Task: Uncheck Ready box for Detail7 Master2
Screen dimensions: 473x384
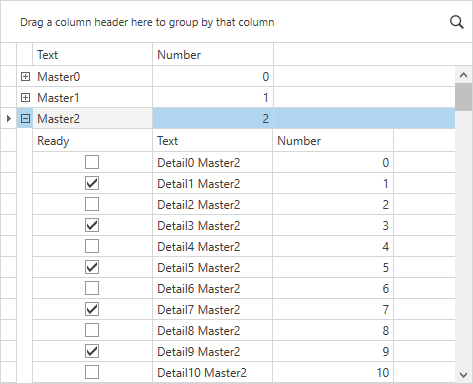Action: pyautogui.click(x=92, y=309)
